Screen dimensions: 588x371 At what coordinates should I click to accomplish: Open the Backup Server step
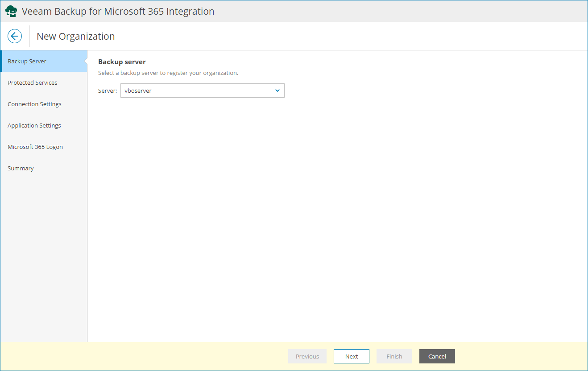click(x=44, y=61)
